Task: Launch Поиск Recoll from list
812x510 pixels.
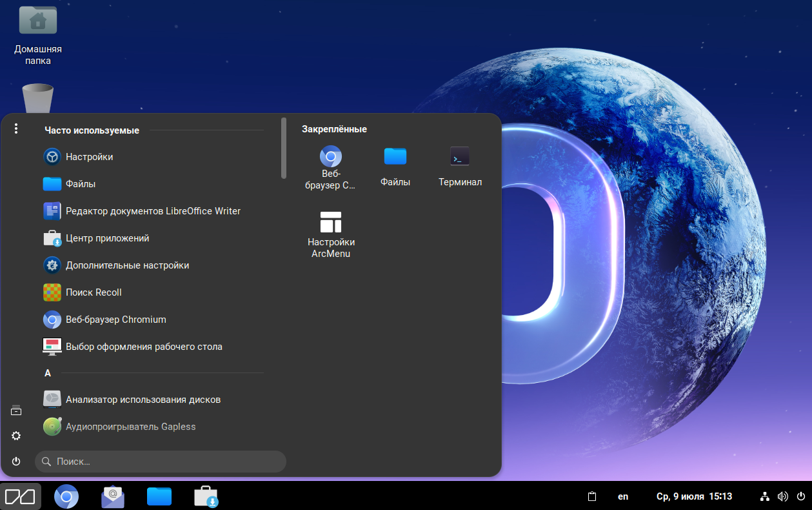Action: [94, 292]
